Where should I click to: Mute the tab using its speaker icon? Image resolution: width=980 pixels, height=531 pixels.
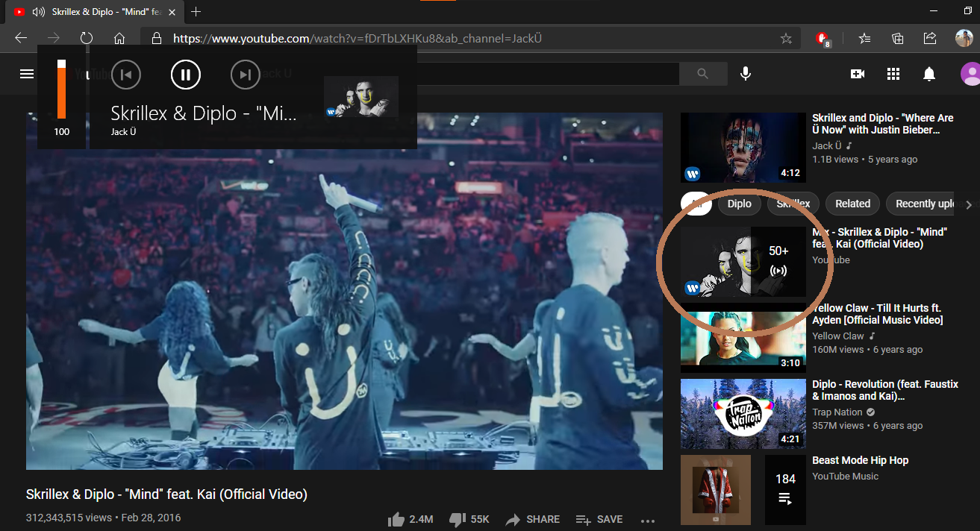(x=38, y=12)
